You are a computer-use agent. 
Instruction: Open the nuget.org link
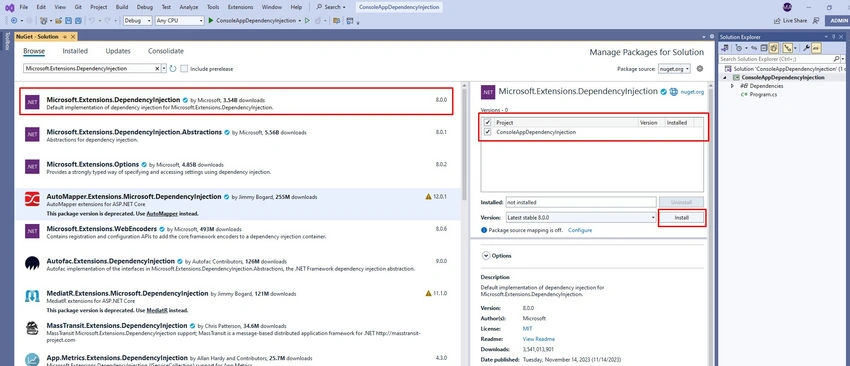[692, 92]
